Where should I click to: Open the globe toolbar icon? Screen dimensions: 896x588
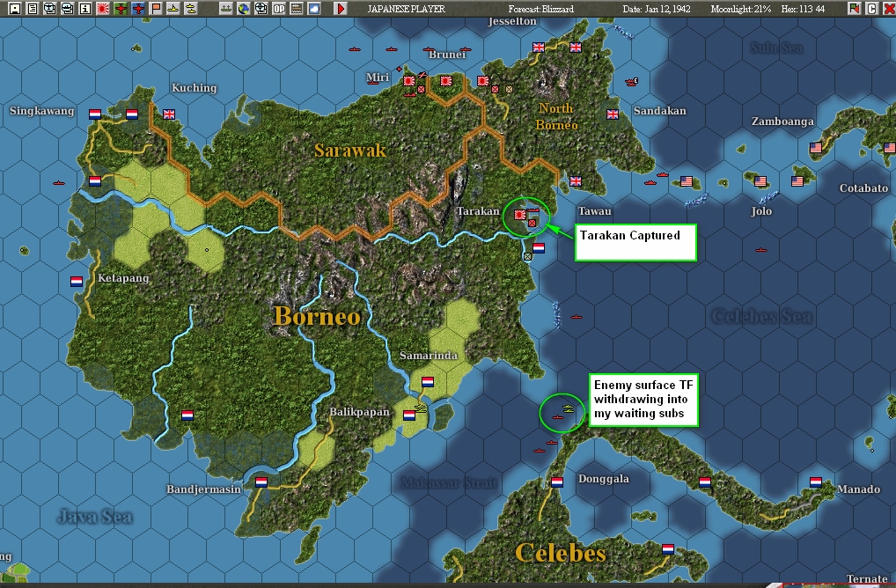244,9
